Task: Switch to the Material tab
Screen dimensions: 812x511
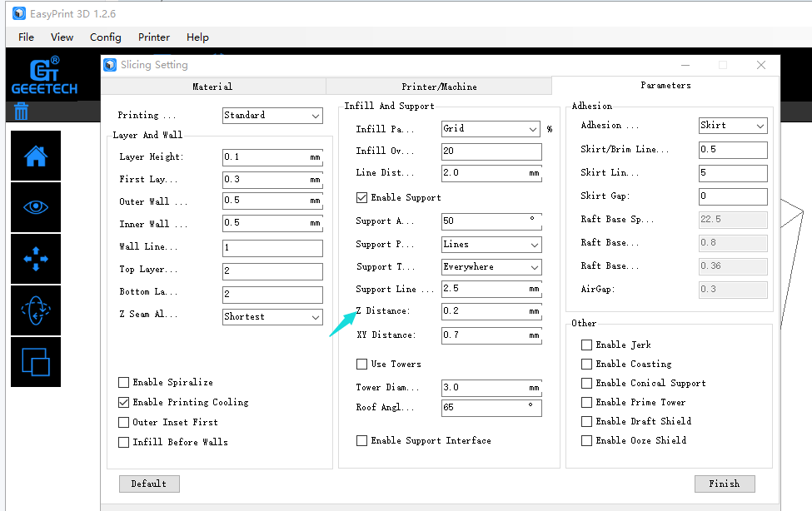Action: pyautogui.click(x=212, y=87)
